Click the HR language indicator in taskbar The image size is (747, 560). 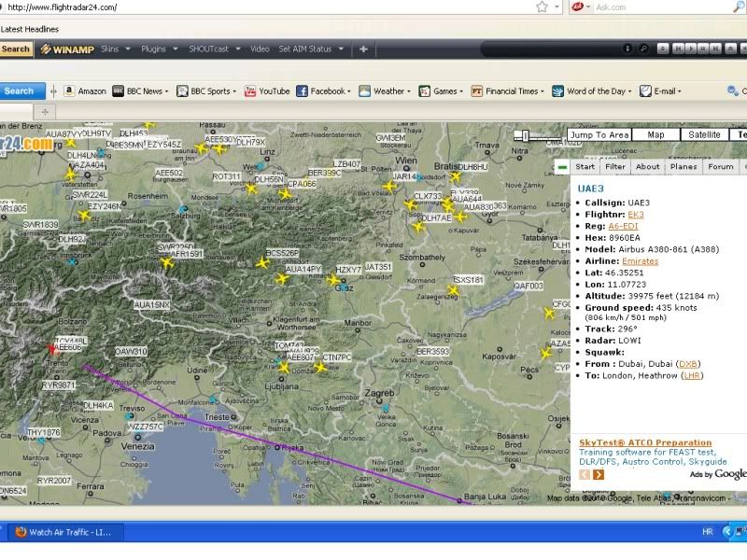point(708,531)
